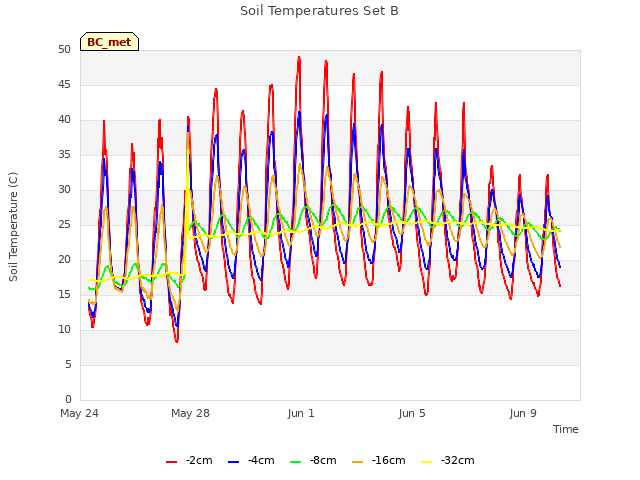Click the 25 y-axis tick label
640x480 pixels.
coord(64,224)
